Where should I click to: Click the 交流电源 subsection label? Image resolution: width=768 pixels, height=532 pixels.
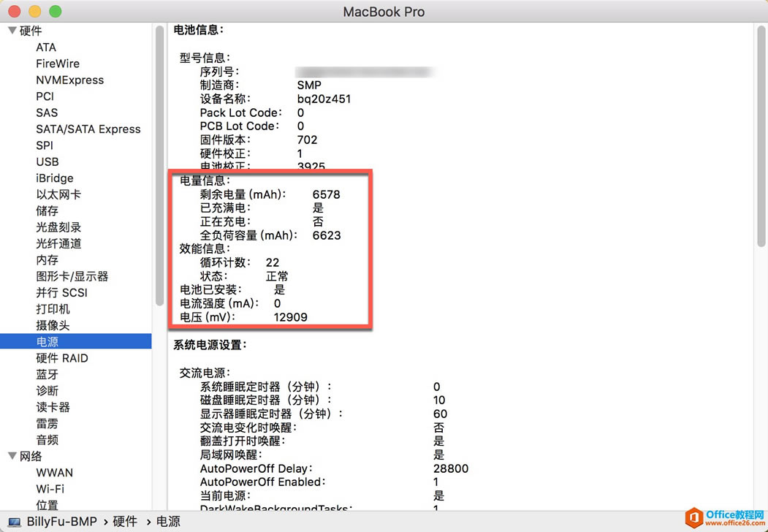coord(205,373)
